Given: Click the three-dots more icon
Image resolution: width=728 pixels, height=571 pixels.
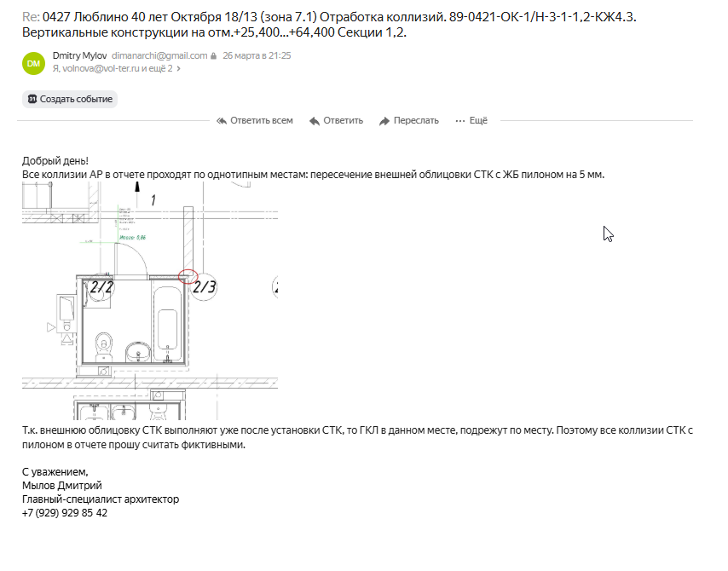Looking at the screenshot, I should tap(460, 121).
